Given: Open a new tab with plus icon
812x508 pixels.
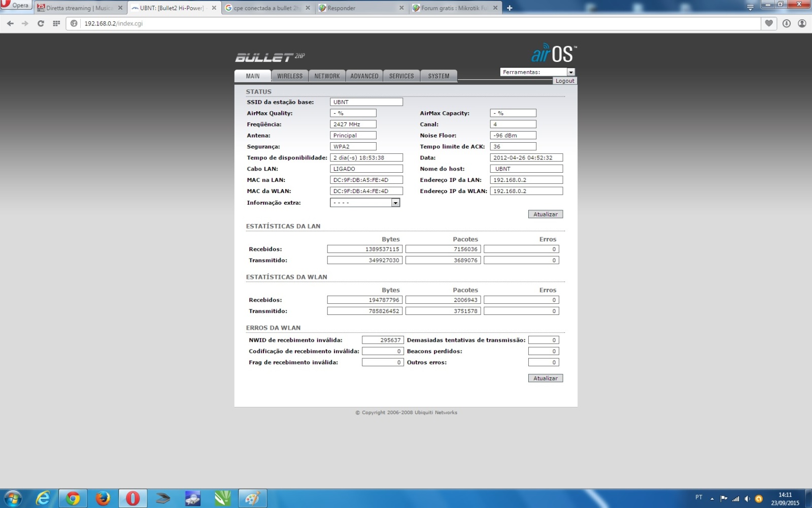Looking at the screenshot, I should click(510, 8).
